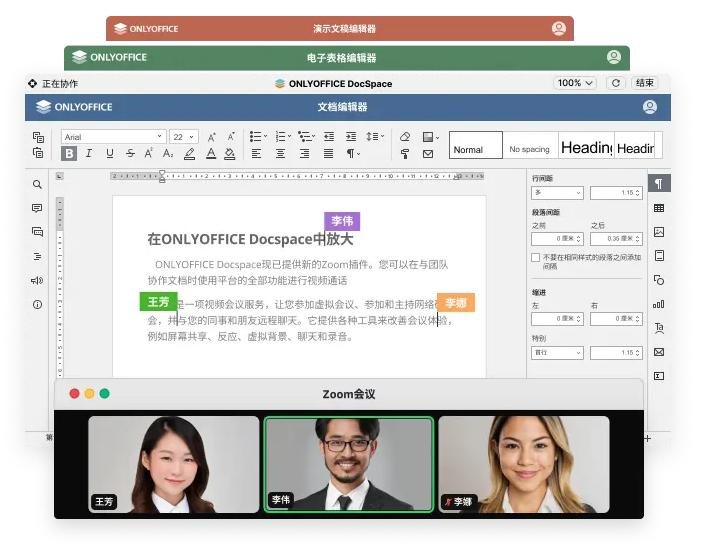Click the 结束 end button

click(x=645, y=83)
